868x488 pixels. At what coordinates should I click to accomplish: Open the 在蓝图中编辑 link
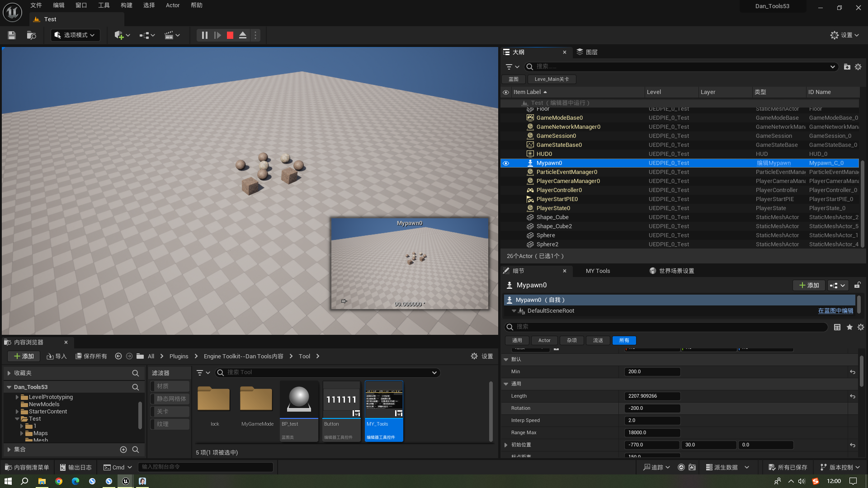835,311
